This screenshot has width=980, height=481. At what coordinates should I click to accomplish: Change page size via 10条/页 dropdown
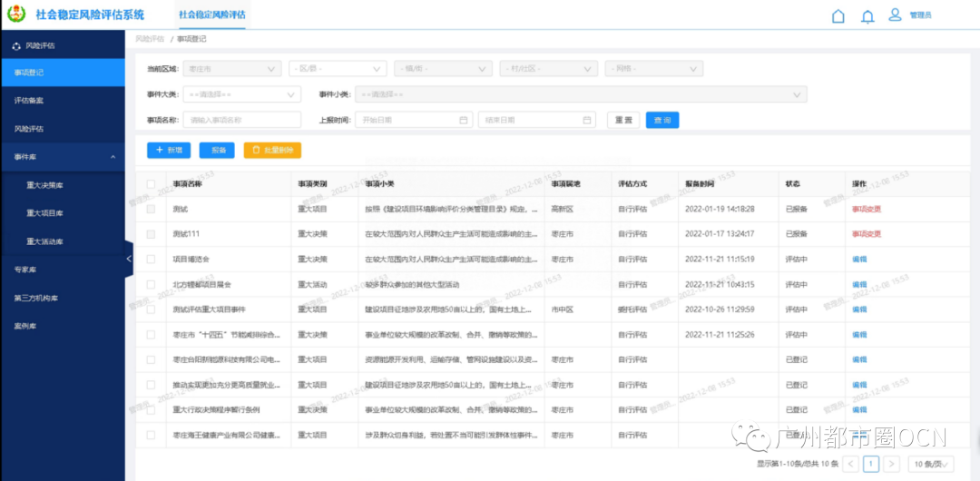[931, 464]
